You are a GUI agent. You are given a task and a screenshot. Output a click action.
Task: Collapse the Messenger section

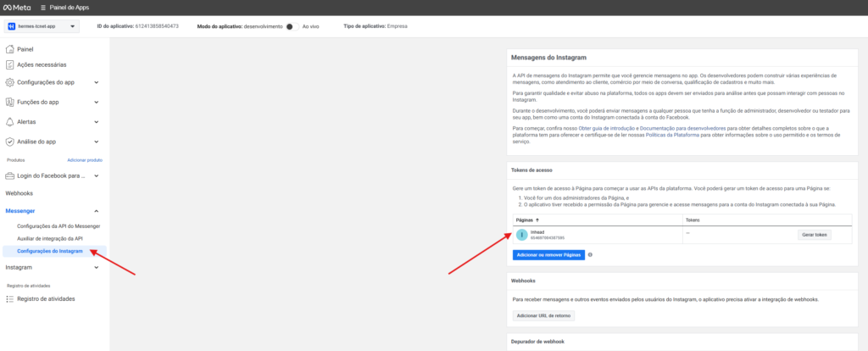pos(97,211)
